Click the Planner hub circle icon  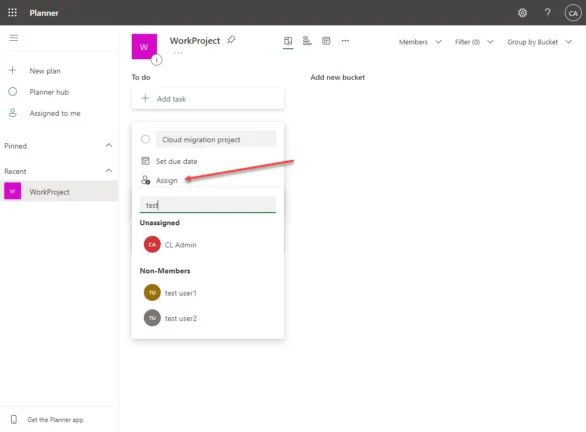pyautogui.click(x=12, y=92)
